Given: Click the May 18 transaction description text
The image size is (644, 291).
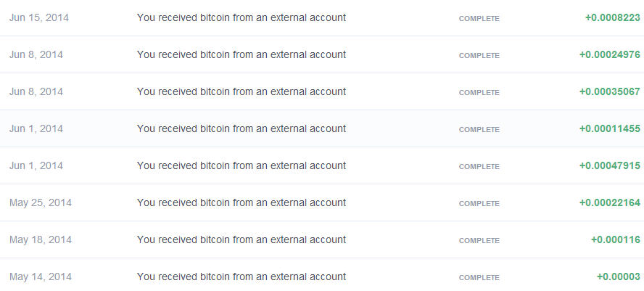Looking at the screenshot, I should click(x=241, y=239).
